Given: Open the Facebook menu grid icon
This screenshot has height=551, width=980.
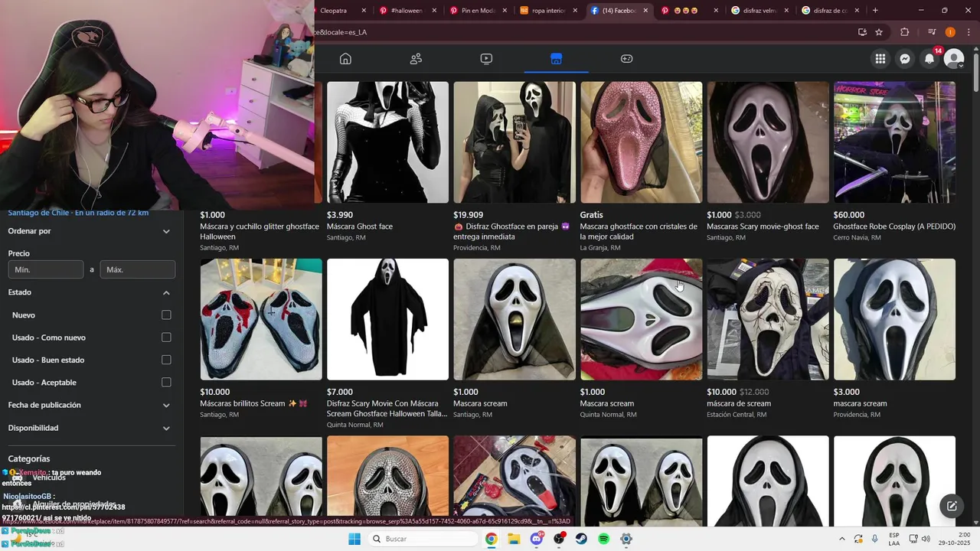Looking at the screenshot, I should (880, 59).
